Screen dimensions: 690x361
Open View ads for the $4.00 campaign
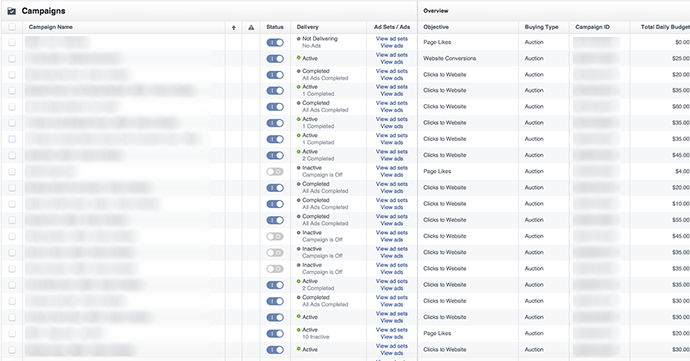pyautogui.click(x=392, y=175)
